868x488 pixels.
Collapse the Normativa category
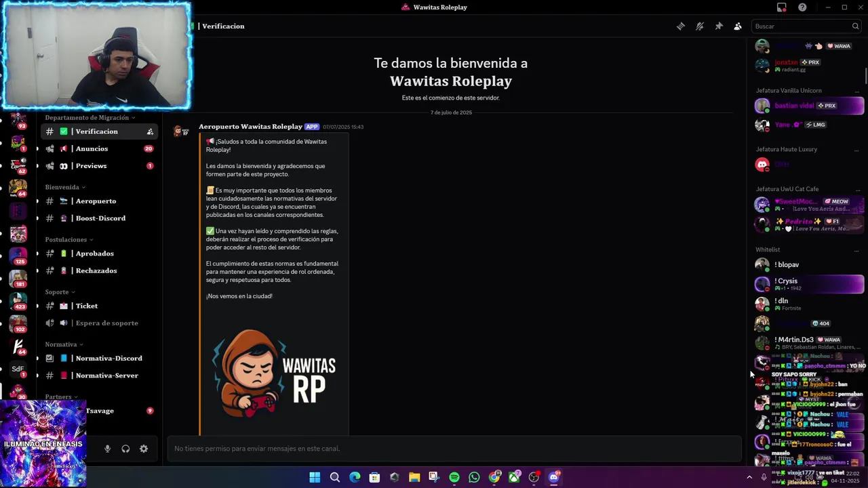point(64,344)
